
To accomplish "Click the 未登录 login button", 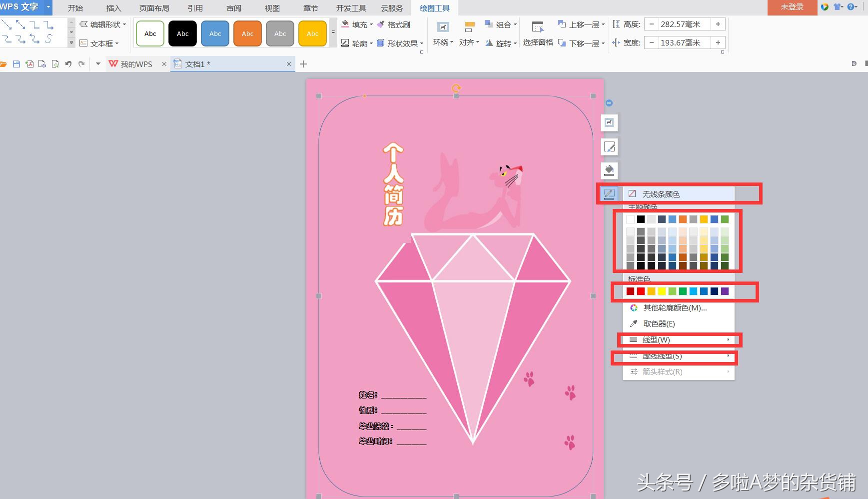I will click(792, 7).
